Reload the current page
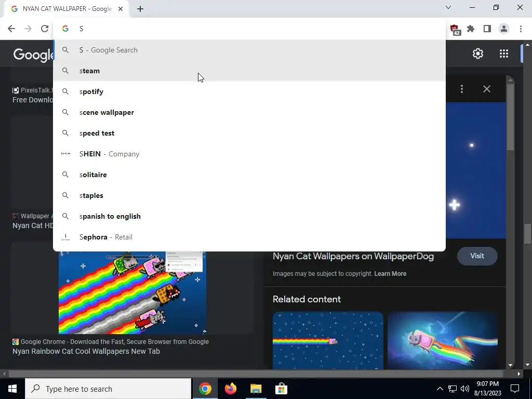The height and width of the screenshot is (399, 532). (x=45, y=29)
